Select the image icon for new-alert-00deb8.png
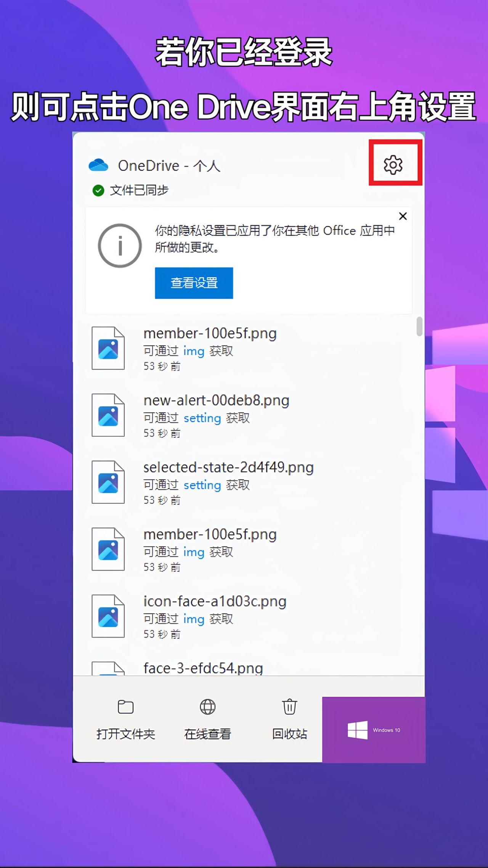This screenshot has width=488, height=868. pyautogui.click(x=108, y=415)
